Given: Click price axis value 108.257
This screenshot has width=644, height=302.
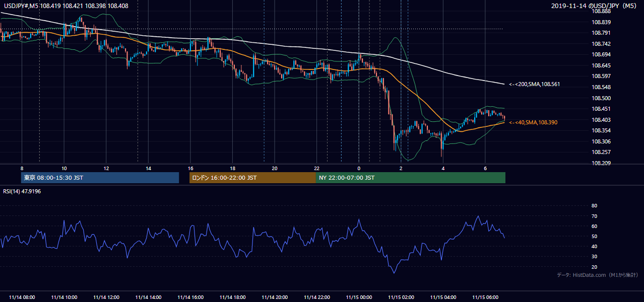Looking at the screenshot, I should (601, 152).
